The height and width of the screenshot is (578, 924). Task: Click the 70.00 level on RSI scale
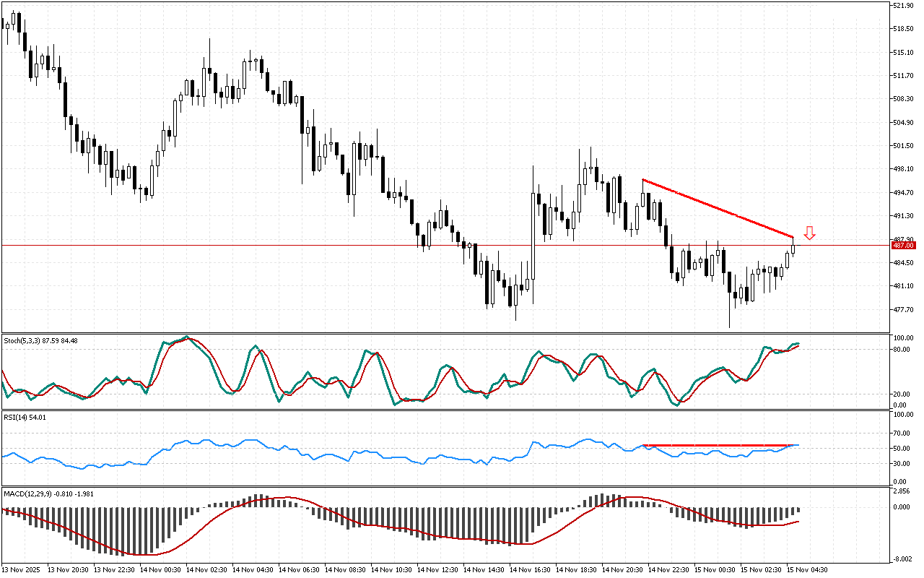pyautogui.click(x=902, y=433)
